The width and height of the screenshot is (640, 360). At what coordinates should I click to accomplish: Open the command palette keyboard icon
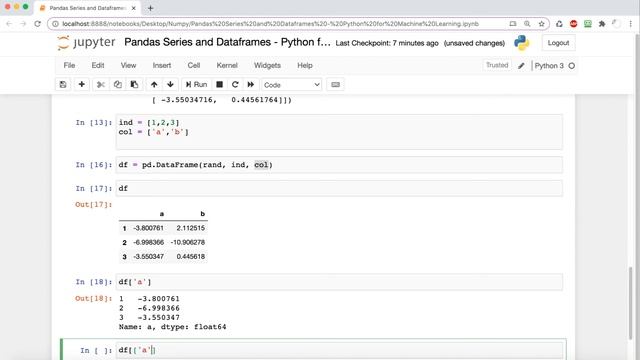pos(336,84)
